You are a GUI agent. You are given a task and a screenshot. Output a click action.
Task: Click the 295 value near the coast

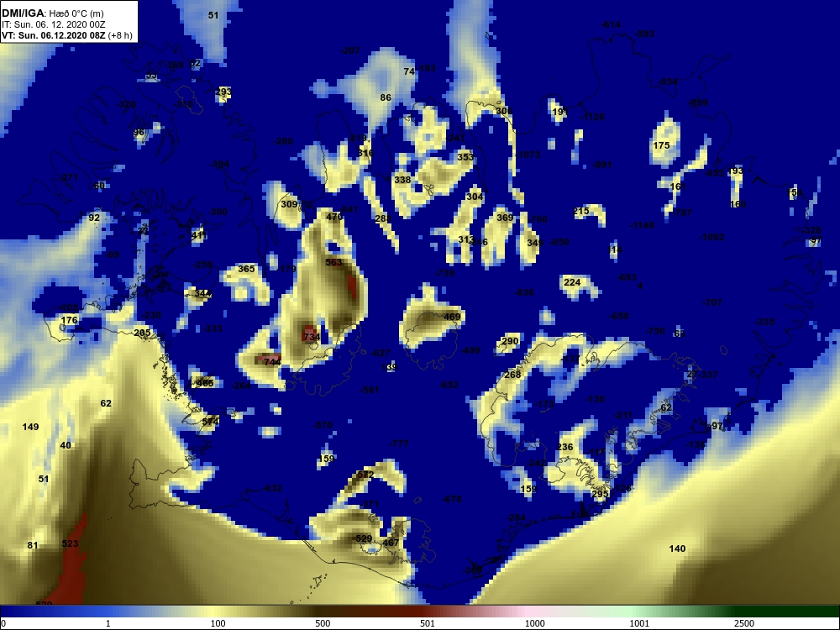point(600,494)
